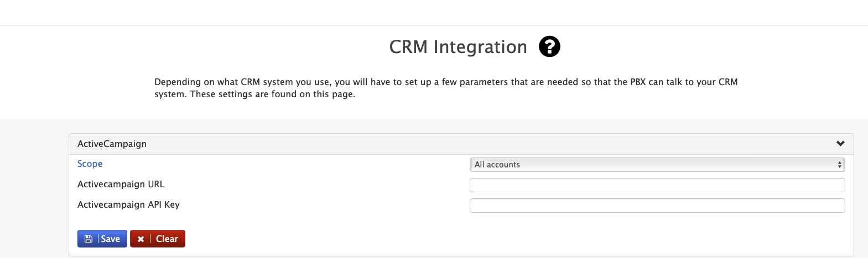Save the ActiveCampaign settings
The height and width of the screenshot is (258, 868).
click(x=102, y=239)
